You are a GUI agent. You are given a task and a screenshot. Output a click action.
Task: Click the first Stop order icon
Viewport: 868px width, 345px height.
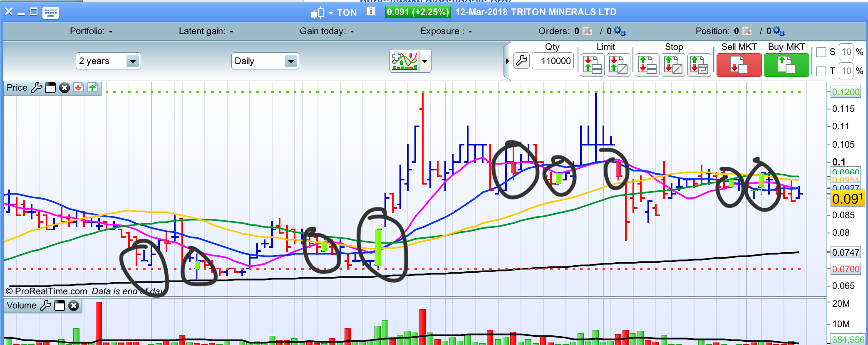(x=647, y=65)
